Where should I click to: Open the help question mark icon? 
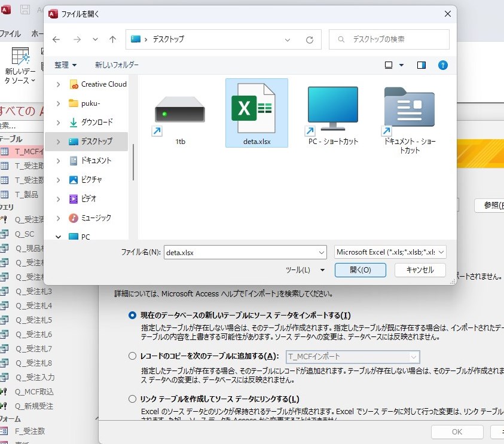pos(443,65)
